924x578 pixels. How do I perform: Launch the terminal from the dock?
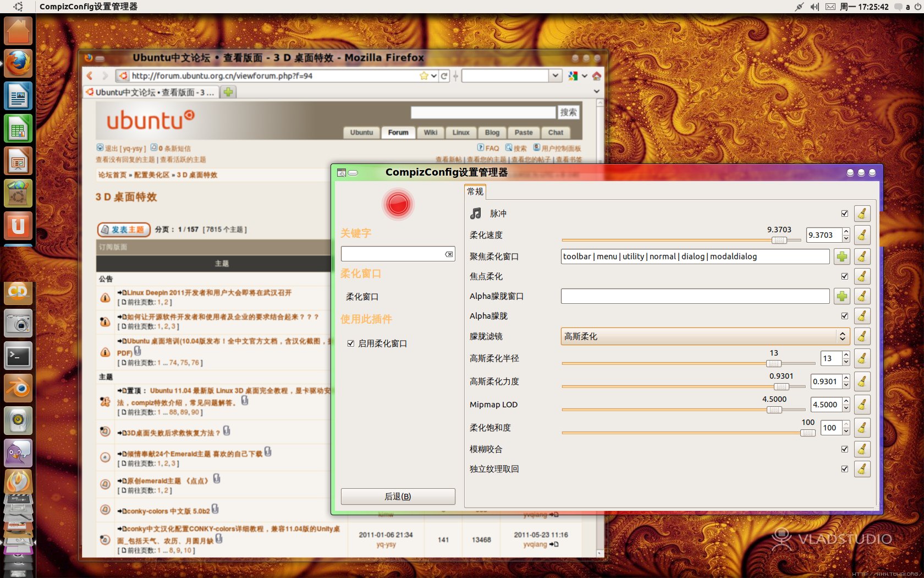tap(18, 356)
